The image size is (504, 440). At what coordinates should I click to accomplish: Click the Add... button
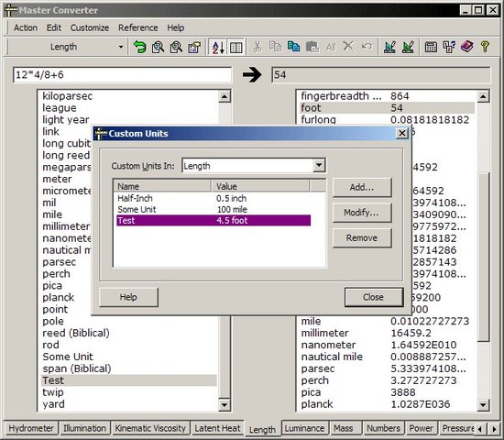click(x=362, y=187)
